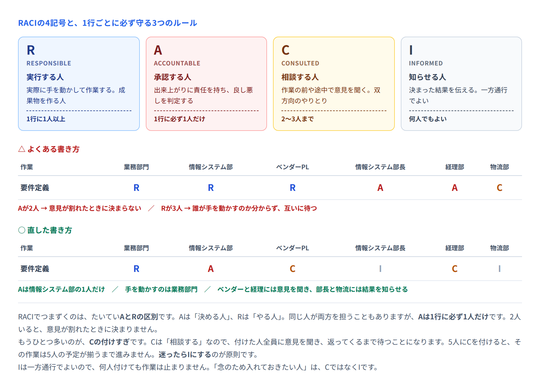
Task: Click the section title "よくある書き方"
Action: click(53, 149)
